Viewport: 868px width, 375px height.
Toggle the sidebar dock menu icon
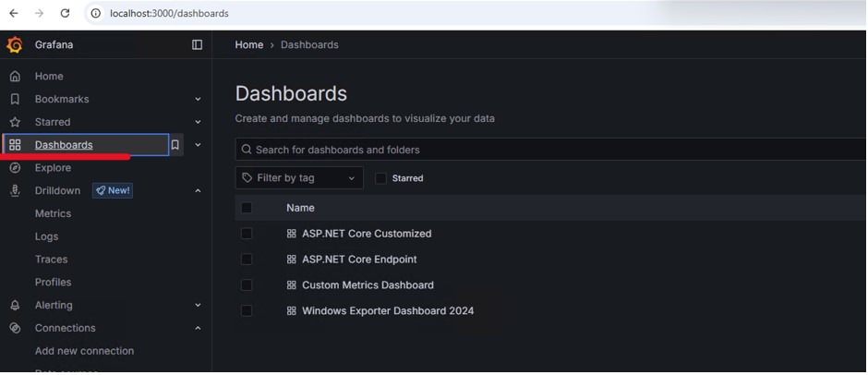tap(197, 45)
